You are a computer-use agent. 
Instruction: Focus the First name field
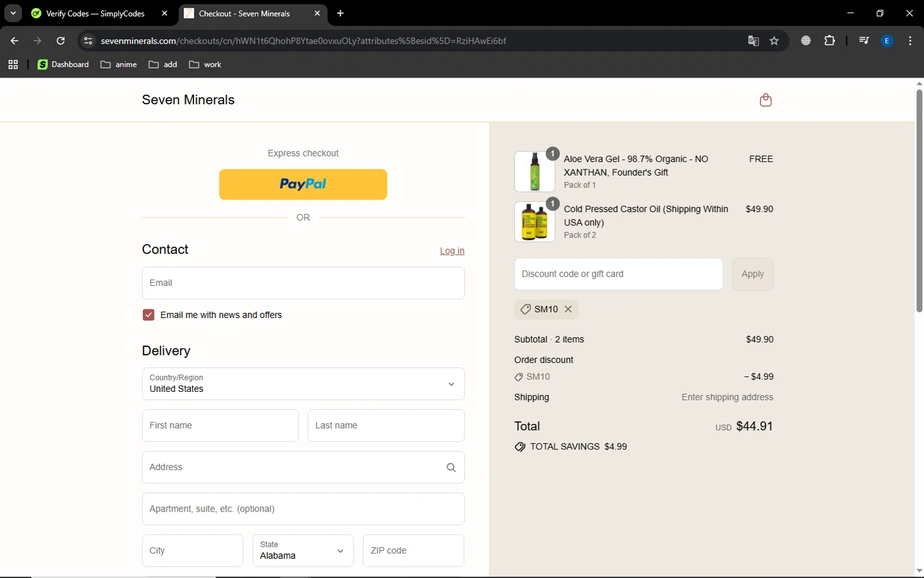coord(220,425)
